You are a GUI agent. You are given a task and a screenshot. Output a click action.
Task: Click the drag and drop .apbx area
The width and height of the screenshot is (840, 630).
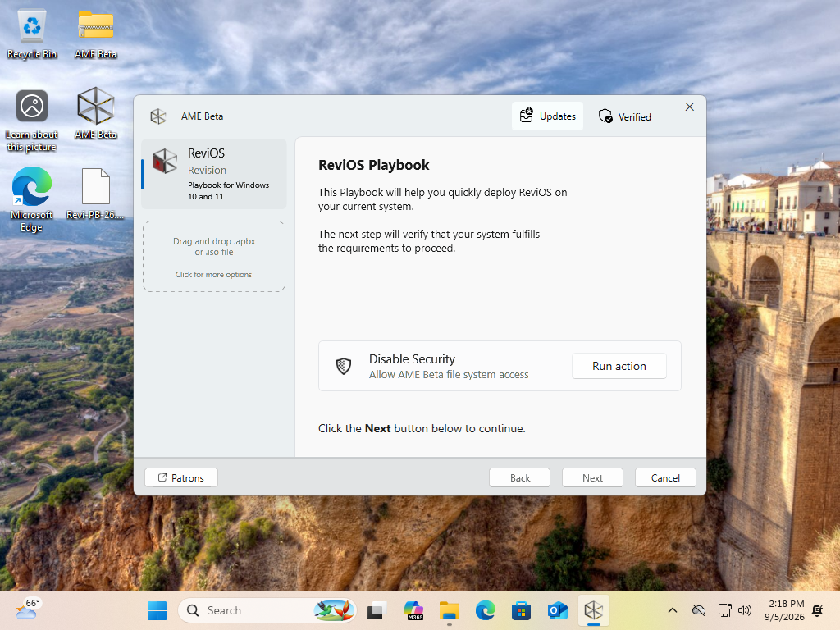coord(214,256)
